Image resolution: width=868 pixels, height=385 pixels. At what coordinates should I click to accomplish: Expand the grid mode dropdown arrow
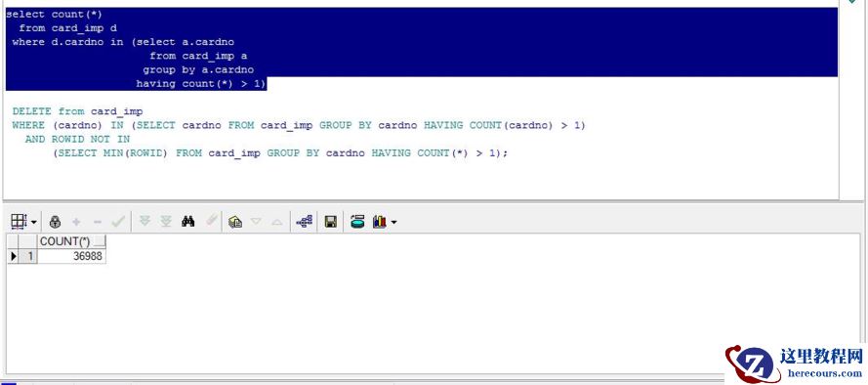point(34,223)
